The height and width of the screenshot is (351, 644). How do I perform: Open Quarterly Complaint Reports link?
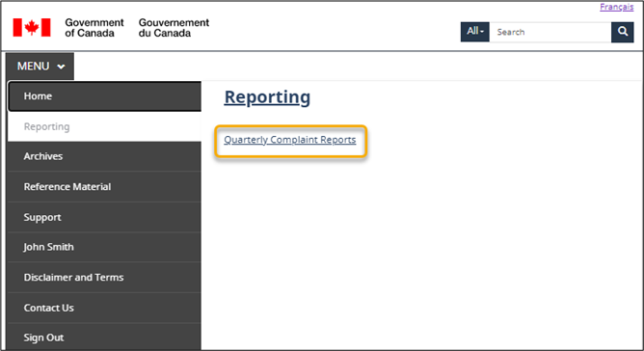click(289, 140)
